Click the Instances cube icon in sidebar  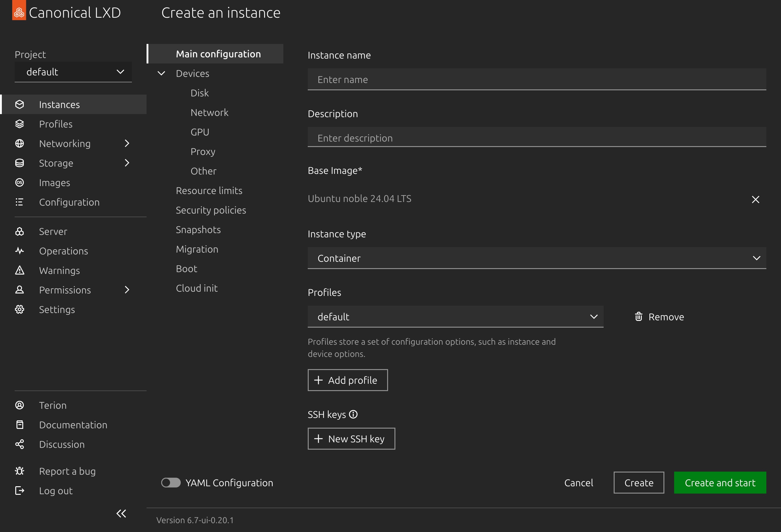coord(20,104)
